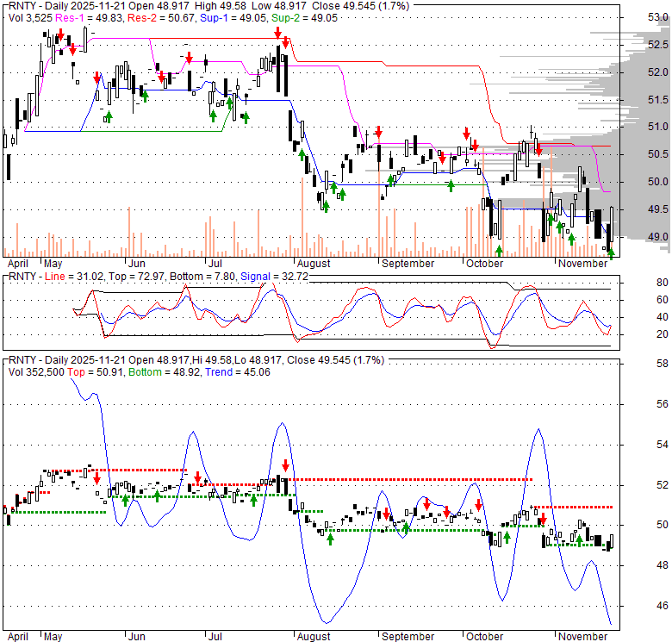Click the 'Vol 3,525' text in top chart
This screenshot has width=672, height=642.
pos(30,18)
